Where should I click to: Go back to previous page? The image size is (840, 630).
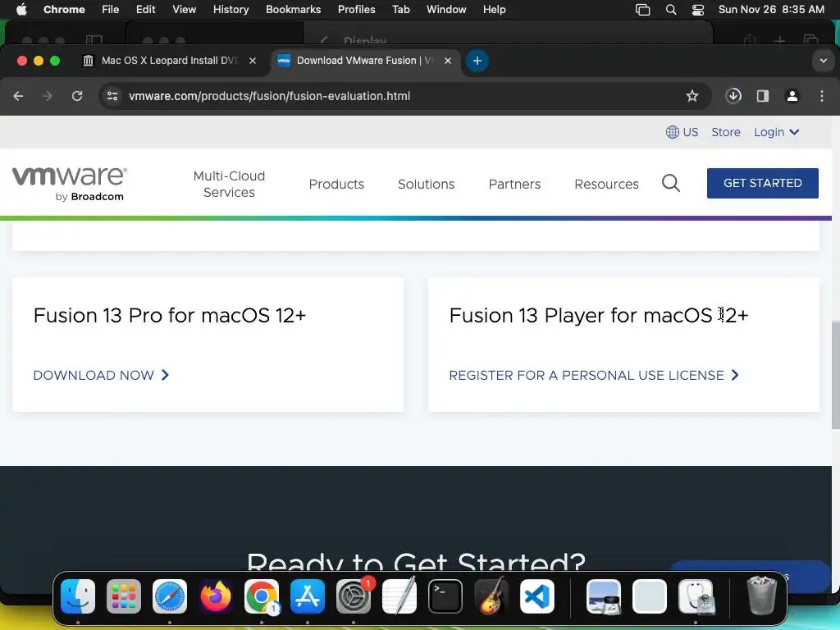click(18, 96)
